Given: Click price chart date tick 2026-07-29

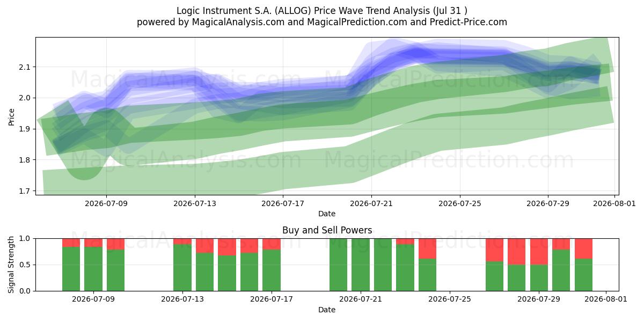Looking at the screenshot, I should 548,203.
